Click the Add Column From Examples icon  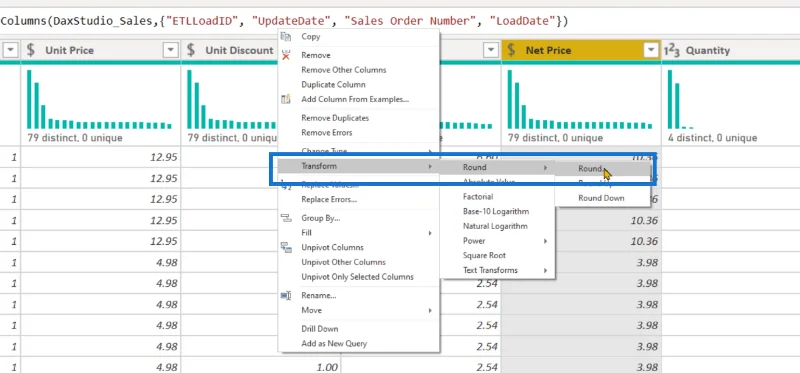click(286, 99)
